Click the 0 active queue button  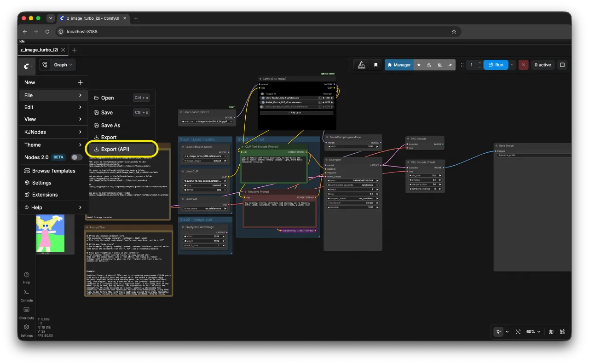pyautogui.click(x=543, y=65)
